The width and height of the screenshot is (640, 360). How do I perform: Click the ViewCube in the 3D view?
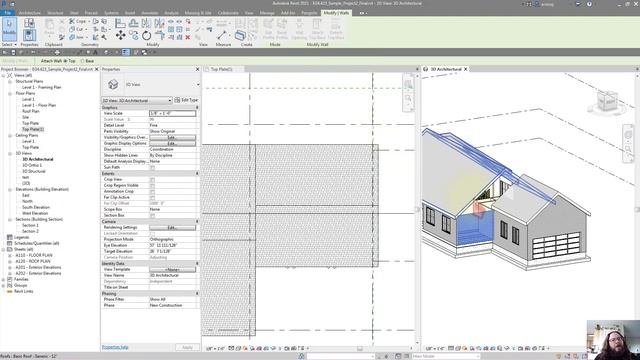tap(607, 100)
